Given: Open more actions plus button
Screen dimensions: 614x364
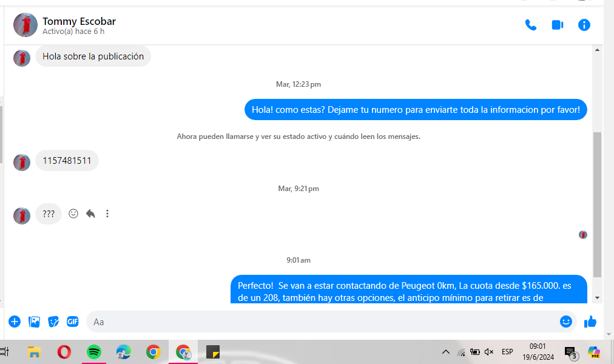Looking at the screenshot, I should 15,322.
